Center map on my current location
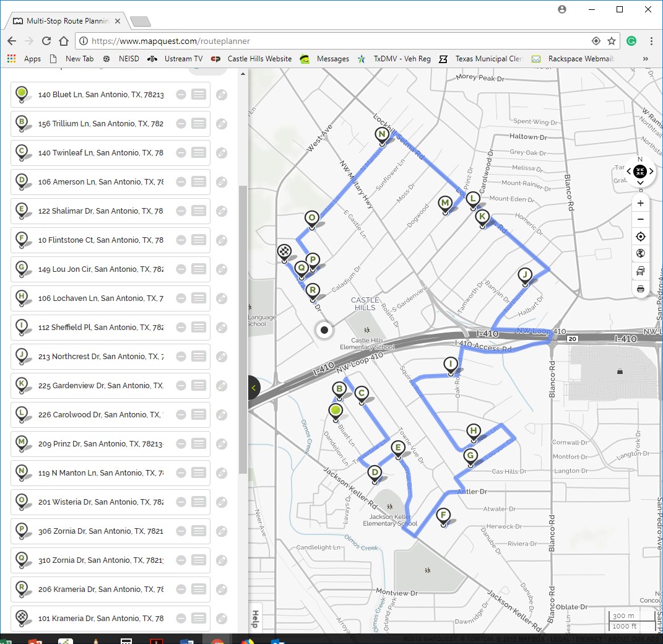This screenshot has height=644, width=663. pyautogui.click(x=640, y=237)
